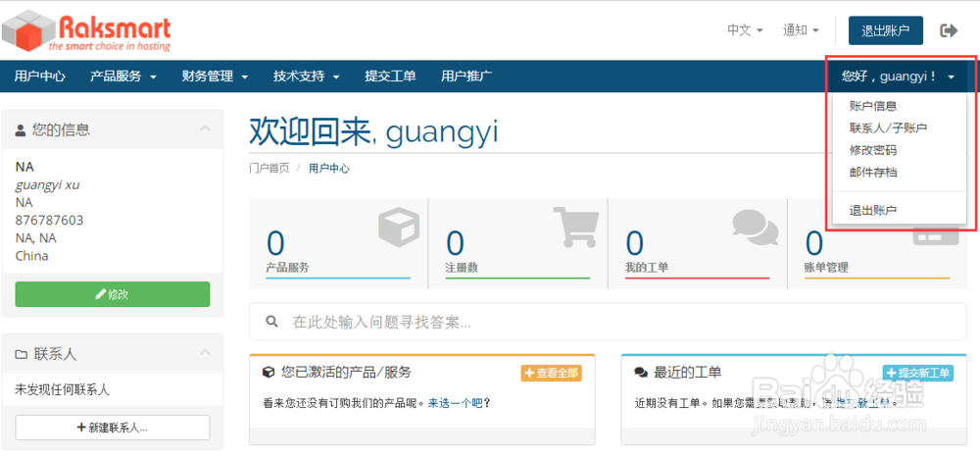
Task: Click the sign-out arrow icon
Action: 948,30
